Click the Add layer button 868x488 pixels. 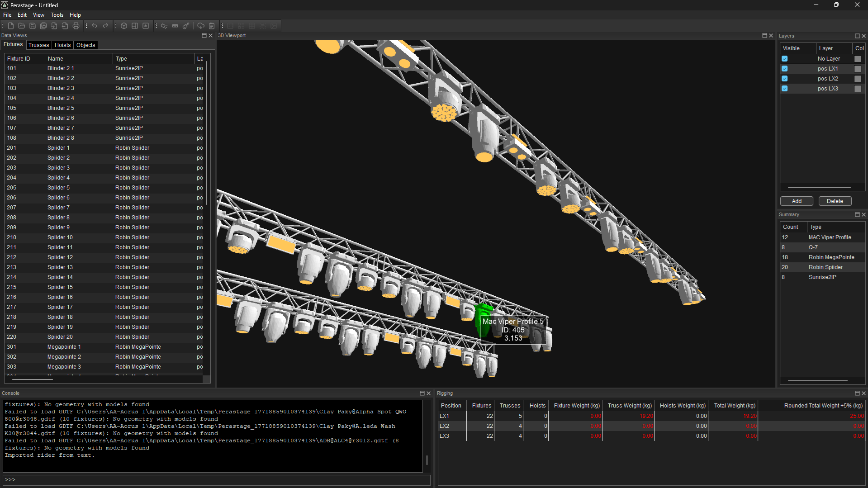[797, 201]
